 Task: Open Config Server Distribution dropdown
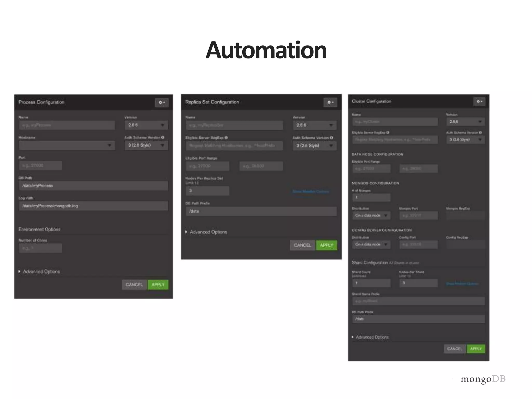click(x=371, y=244)
